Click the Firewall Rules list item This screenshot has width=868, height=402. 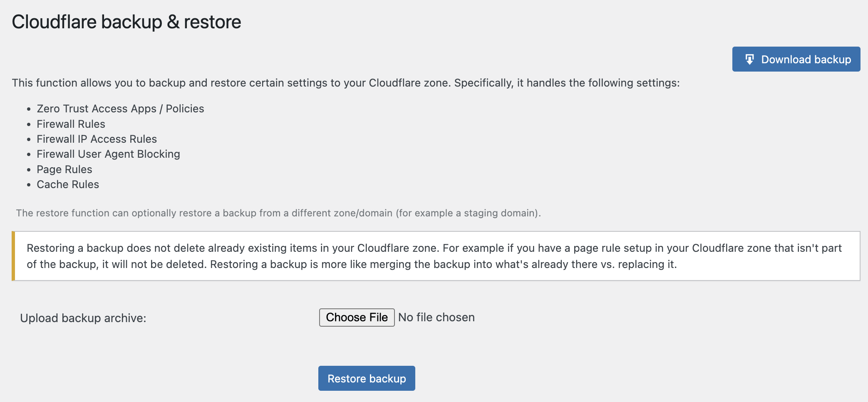[71, 124]
